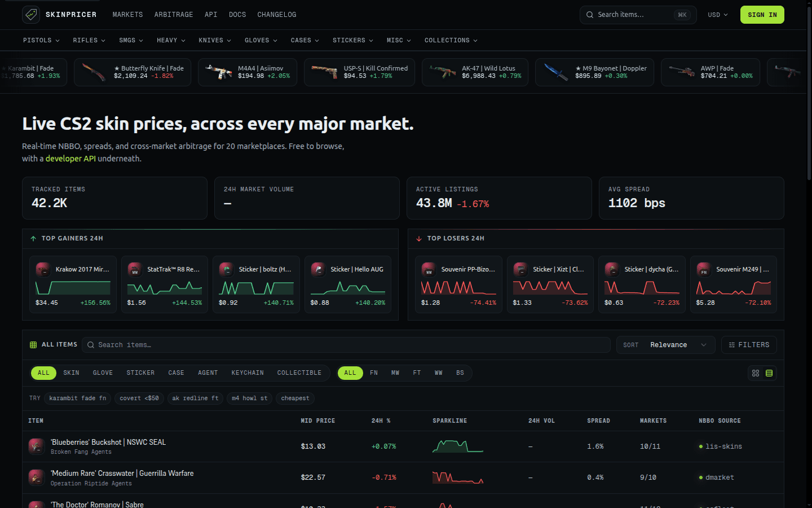
Task: Open the API nav item
Action: [211, 15]
